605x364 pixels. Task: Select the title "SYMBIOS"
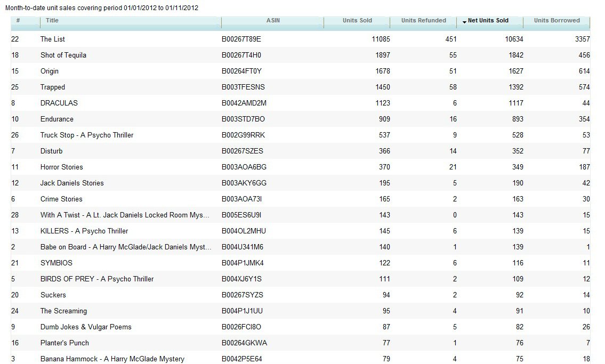pos(57,263)
